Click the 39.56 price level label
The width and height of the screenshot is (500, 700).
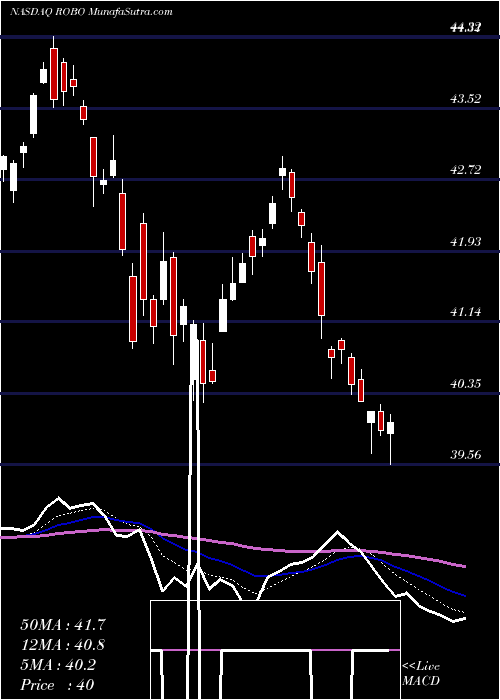click(466, 455)
